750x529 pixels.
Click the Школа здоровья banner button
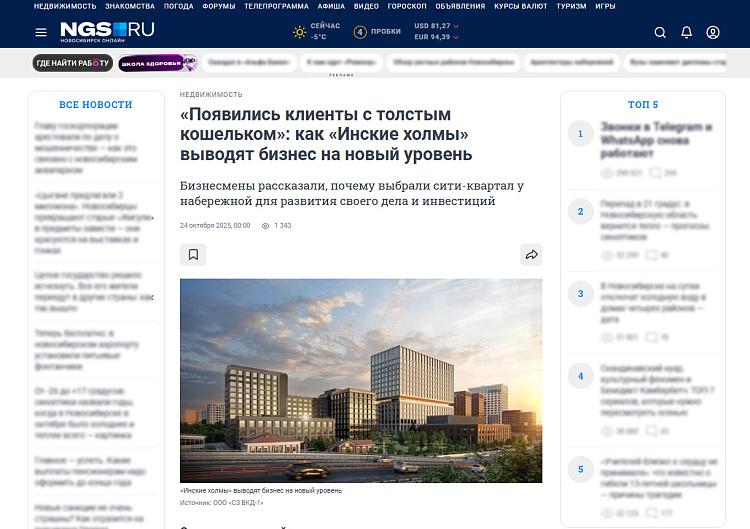tap(157, 63)
